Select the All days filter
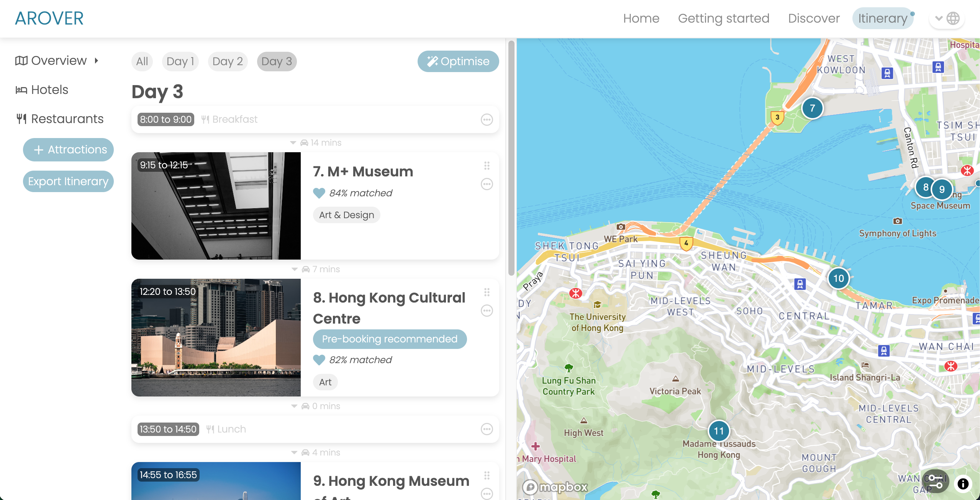The image size is (980, 500). coord(142,61)
